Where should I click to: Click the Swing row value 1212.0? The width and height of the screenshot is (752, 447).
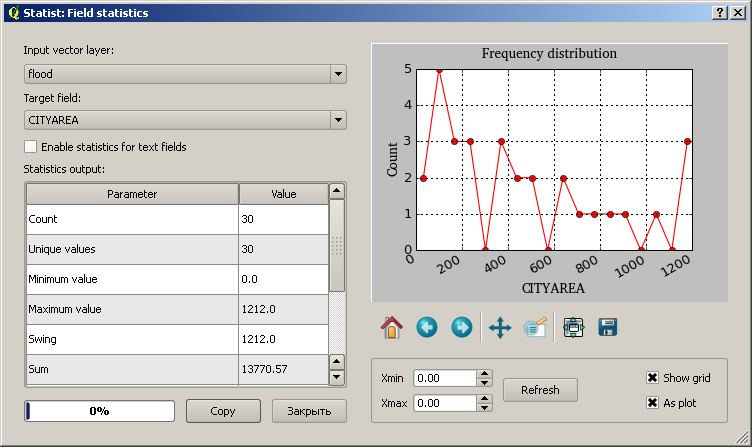(x=283, y=339)
